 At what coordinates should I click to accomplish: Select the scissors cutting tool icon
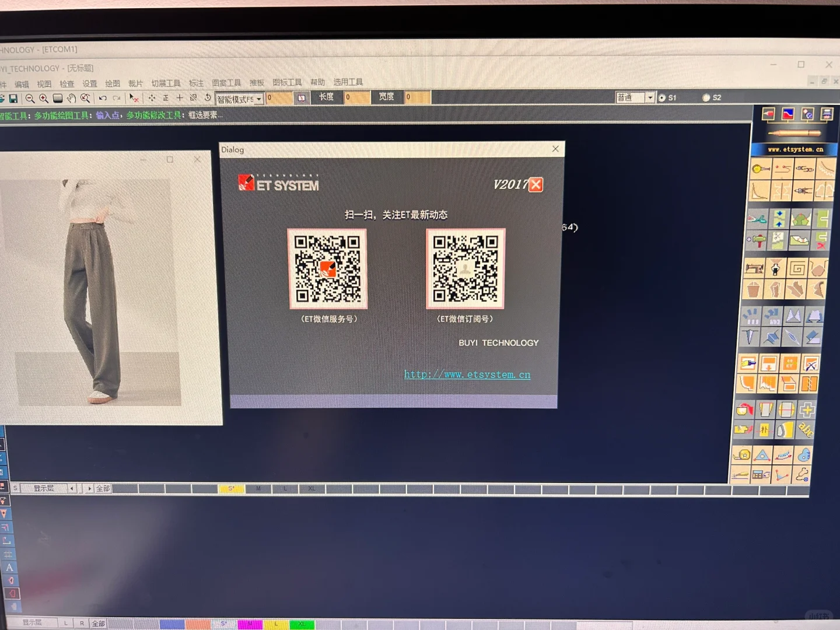click(757, 219)
